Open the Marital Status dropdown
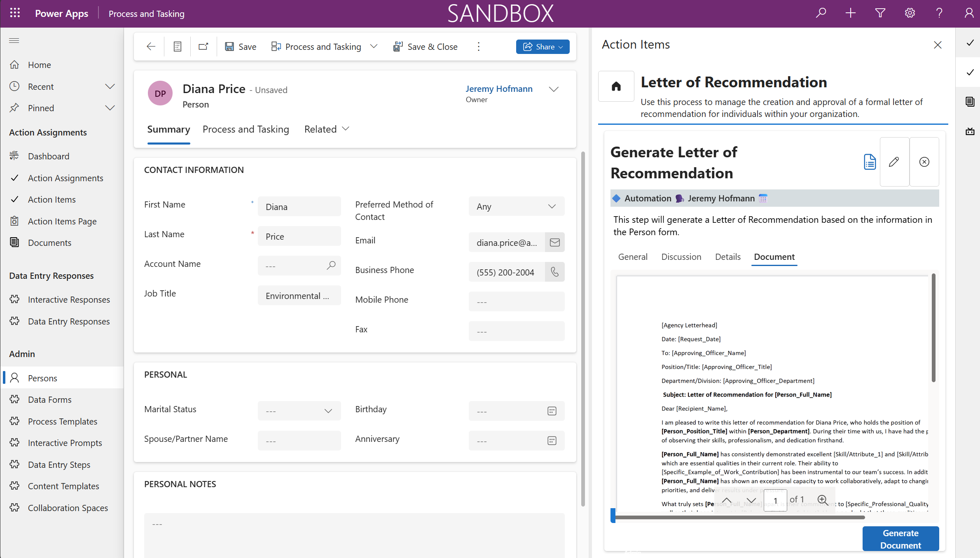This screenshot has height=558, width=980. (328, 411)
